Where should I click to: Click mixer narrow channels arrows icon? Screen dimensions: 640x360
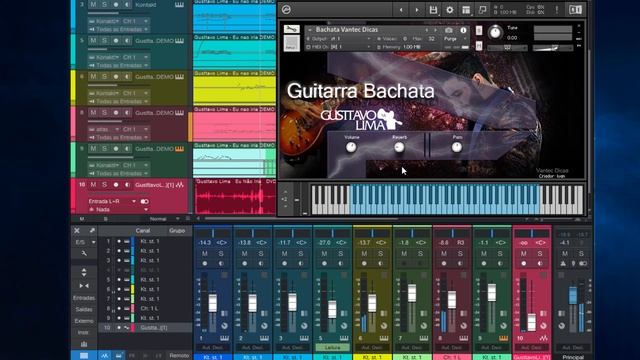point(84,286)
